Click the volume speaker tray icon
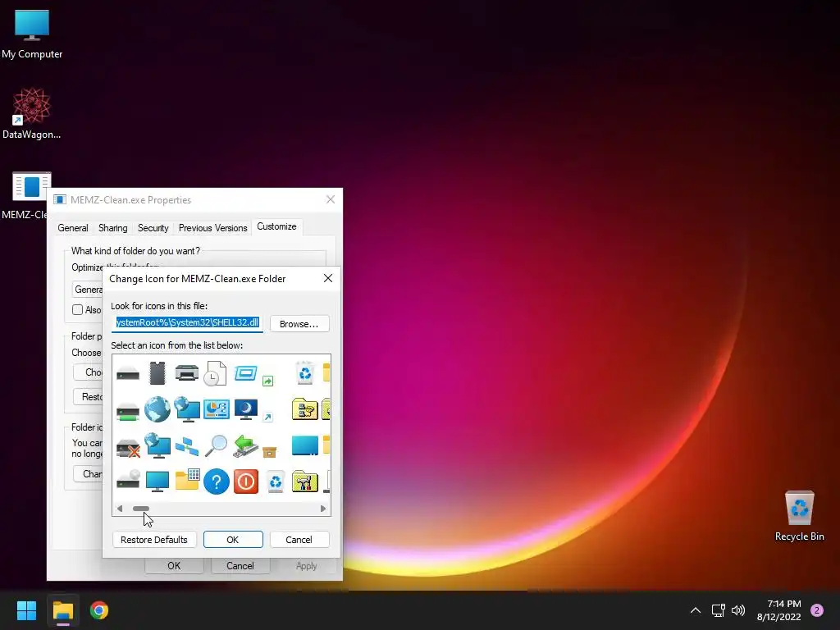 tap(738, 610)
